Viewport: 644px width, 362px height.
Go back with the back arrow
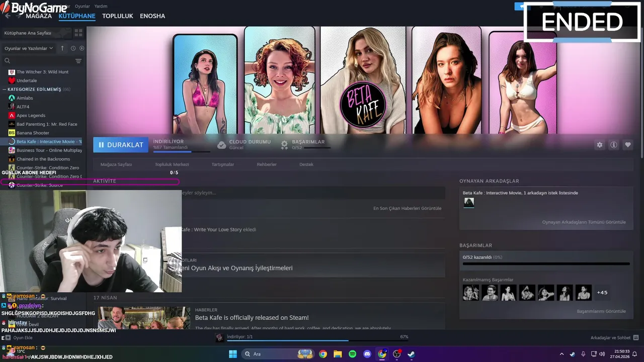(8, 16)
